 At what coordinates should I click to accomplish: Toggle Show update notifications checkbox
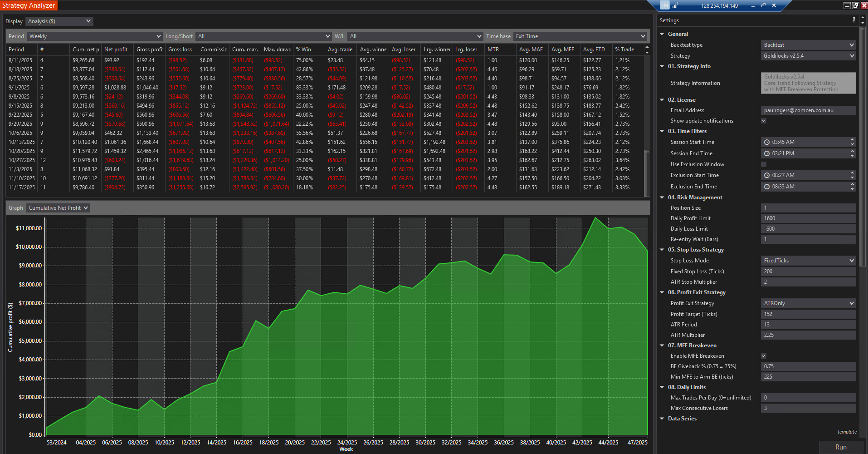coord(764,121)
